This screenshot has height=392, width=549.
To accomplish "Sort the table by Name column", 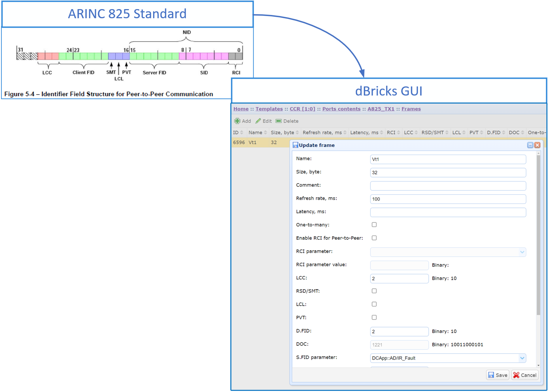I will (258, 132).
